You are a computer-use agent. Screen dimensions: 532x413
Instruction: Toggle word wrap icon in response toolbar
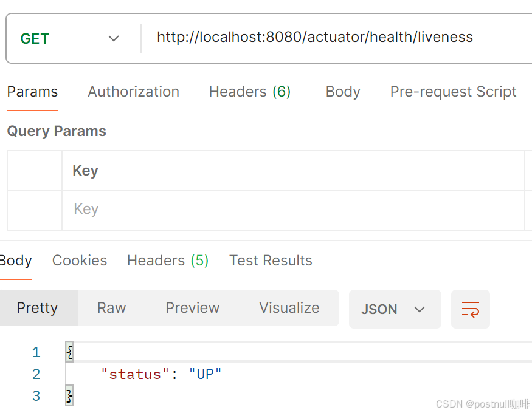[x=470, y=309]
